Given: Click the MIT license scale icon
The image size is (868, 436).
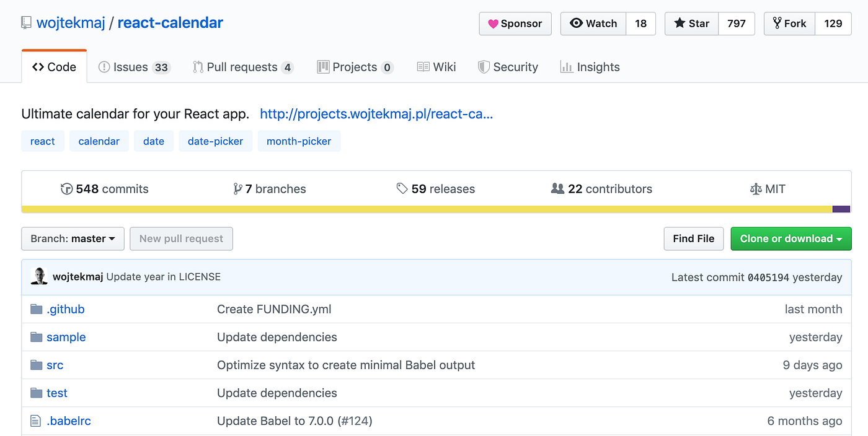Looking at the screenshot, I should click(755, 189).
